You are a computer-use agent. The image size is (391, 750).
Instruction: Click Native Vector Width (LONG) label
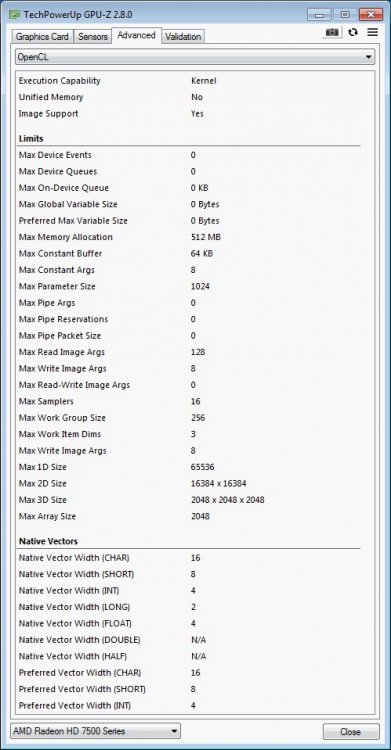pos(75,607)
